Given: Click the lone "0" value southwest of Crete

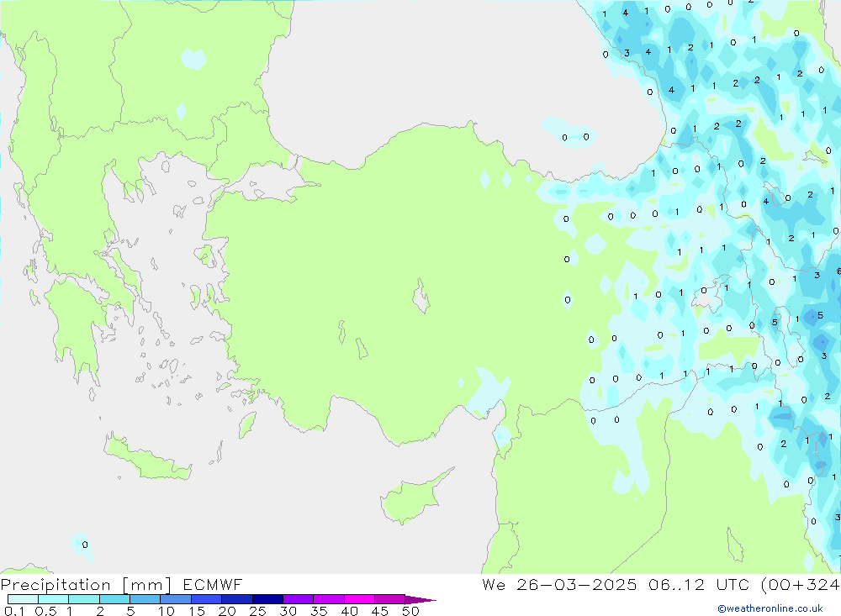Looking at the screenshot, I should tap(85, 545).
